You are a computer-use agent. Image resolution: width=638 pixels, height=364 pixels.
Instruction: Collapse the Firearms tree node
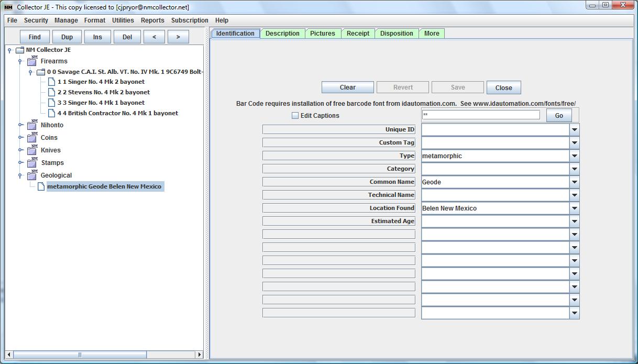(20, 61)
